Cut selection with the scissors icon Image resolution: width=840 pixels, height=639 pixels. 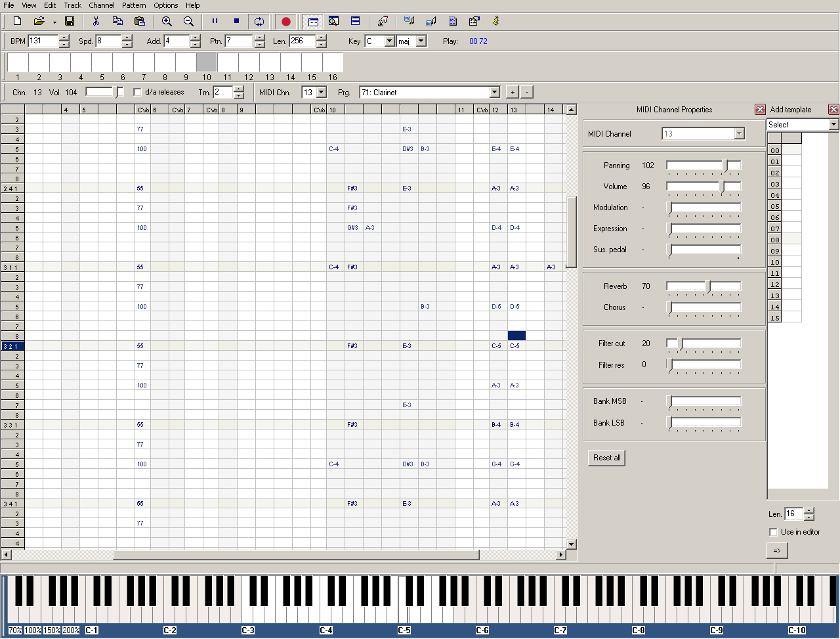click(x=96, y=21)
